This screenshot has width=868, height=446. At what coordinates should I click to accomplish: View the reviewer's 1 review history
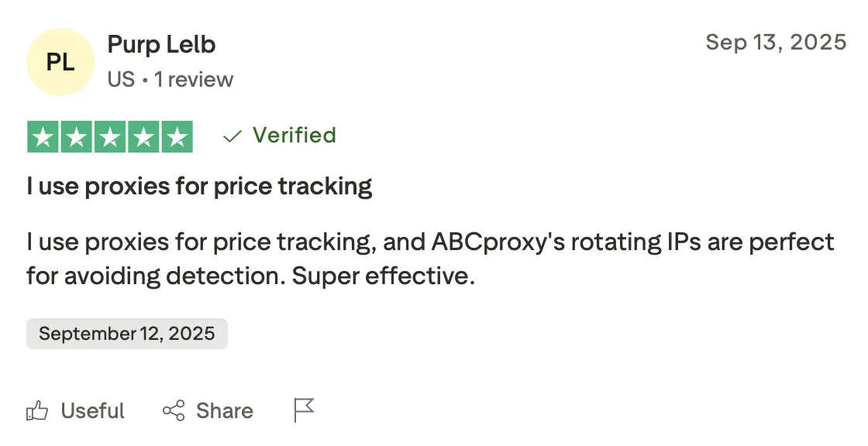pos(194,79)
